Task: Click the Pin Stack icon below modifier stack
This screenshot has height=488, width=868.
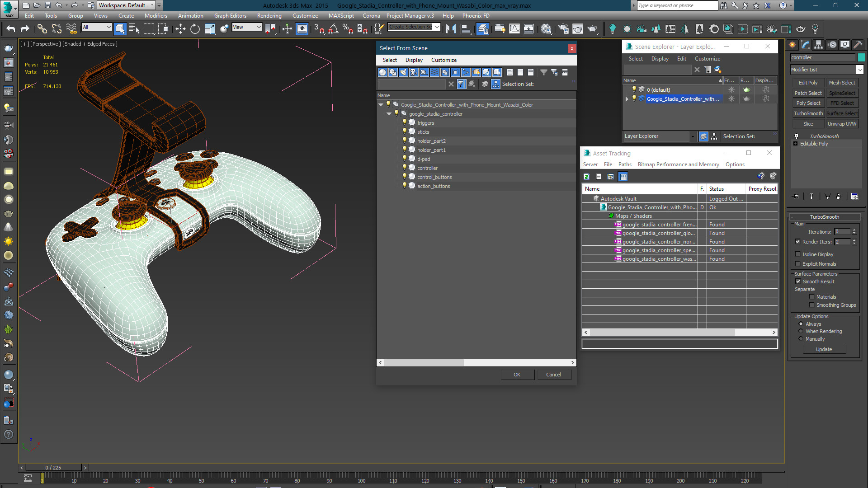Action: [796, 196]
